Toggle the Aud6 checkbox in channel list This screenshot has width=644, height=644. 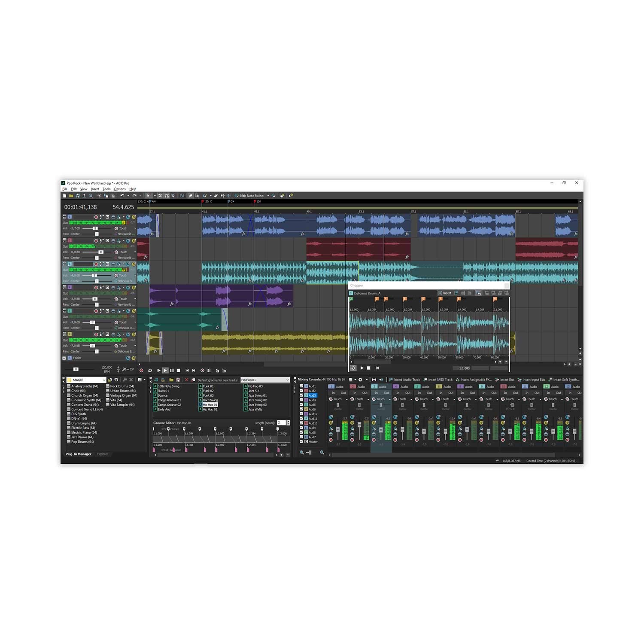point(301,409)
